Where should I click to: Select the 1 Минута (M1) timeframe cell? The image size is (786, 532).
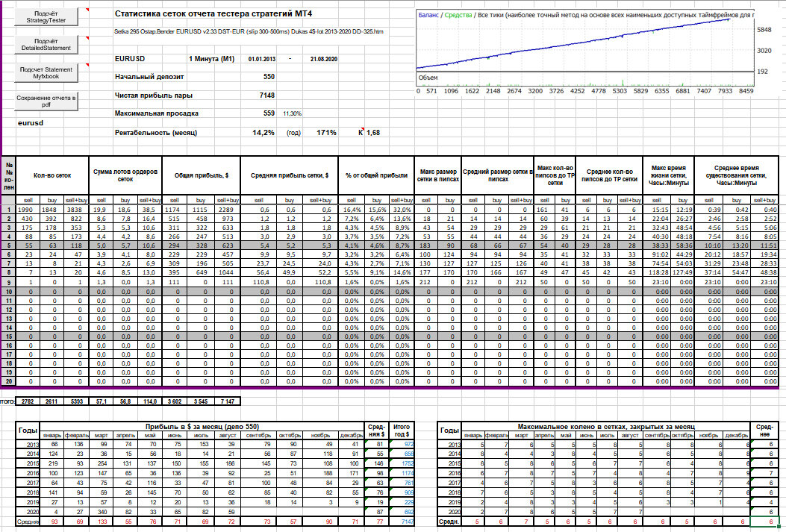point(211,59)
